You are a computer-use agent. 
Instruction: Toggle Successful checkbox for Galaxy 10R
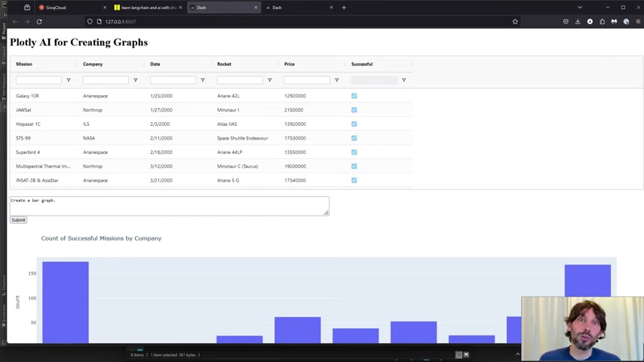[x=354, y=96]
